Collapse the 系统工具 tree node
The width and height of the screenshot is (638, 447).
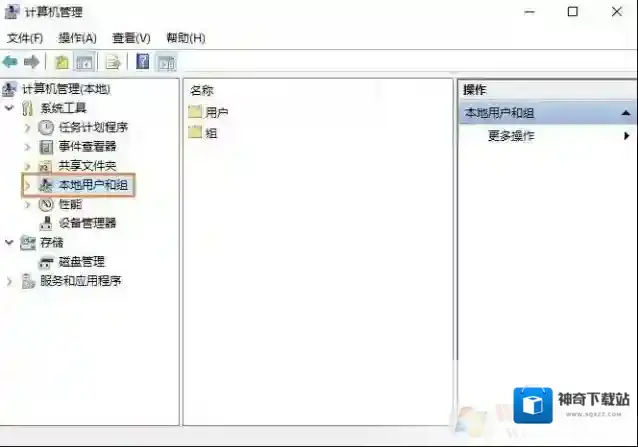click(10, 108)
